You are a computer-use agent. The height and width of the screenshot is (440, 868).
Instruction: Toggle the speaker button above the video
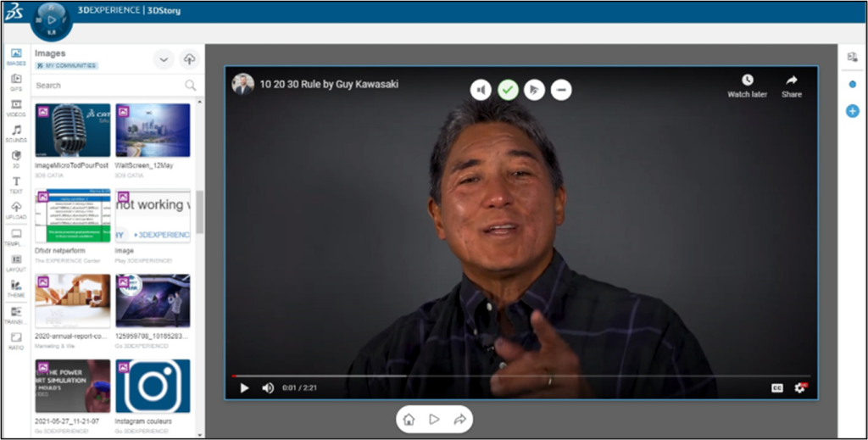(x=481, y=90)
